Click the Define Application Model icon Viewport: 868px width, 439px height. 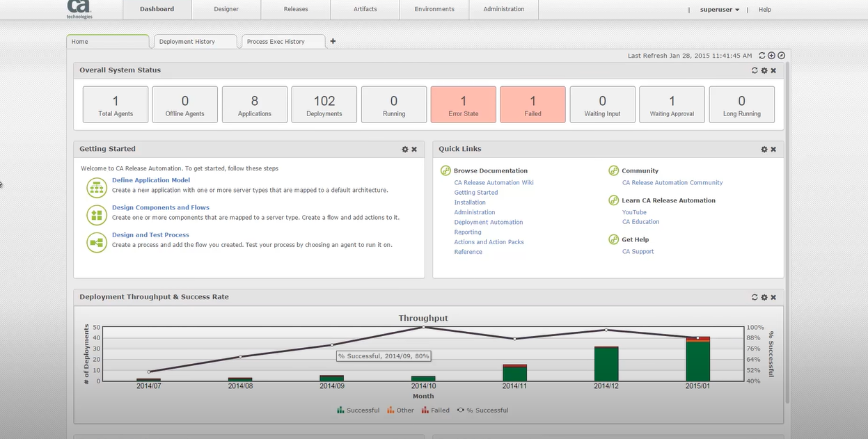96,187
